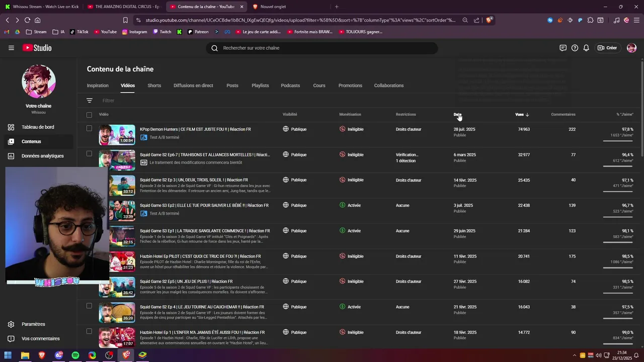Click the YouTube Studio logo
The height and width of the screenshot is (362, 644).
tap(37, 48)
